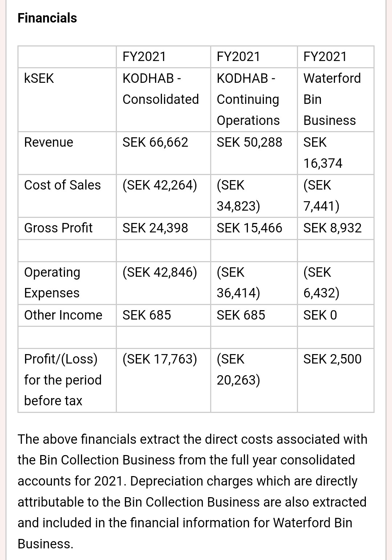This screenshot has width=392, height=560.
Task: Click the Cost of Sales row label
Action: point(62,185)
